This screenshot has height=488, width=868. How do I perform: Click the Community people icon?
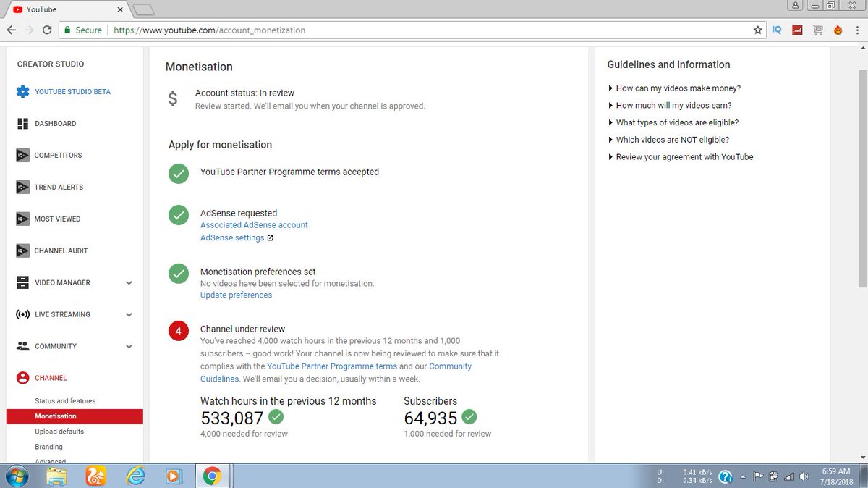22,346
